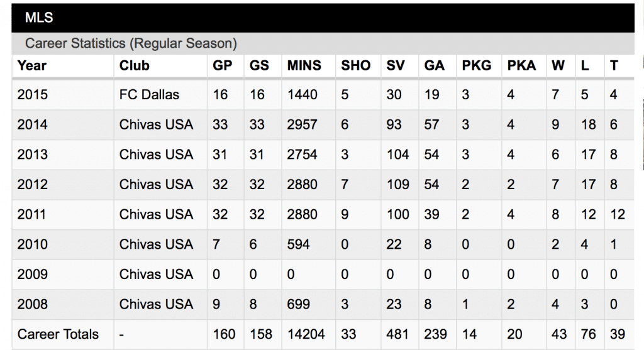This screenshot has width=644, height=350.
Task: Click the SHO column header
Action: coord(356,65)
